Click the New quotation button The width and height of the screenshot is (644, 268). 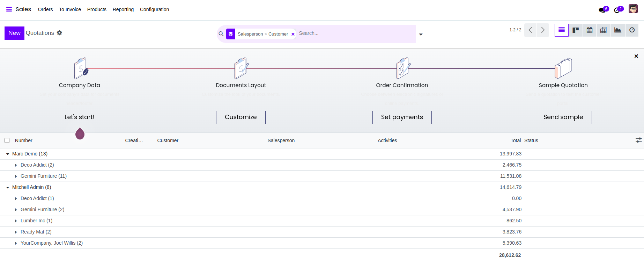[x=14, y=33]
